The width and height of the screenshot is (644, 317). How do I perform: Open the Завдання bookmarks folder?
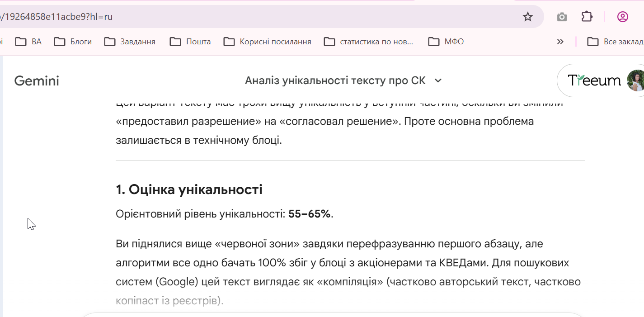point(130,42)
